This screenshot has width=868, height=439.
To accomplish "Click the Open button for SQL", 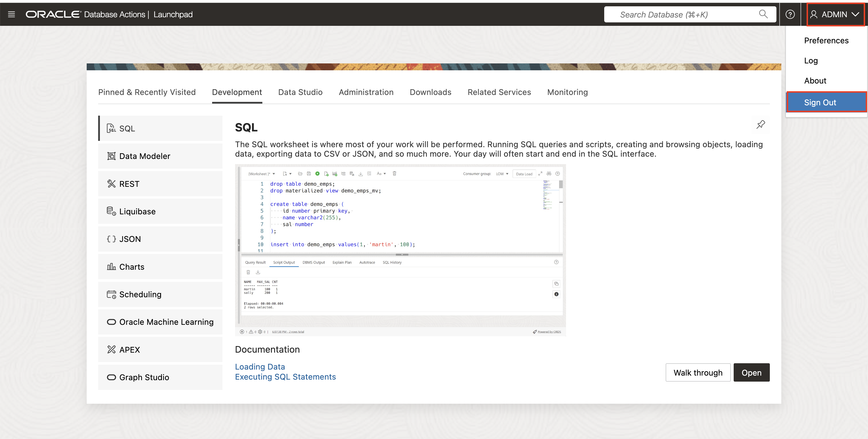I will pyautogui.click(x=751, y=373).
